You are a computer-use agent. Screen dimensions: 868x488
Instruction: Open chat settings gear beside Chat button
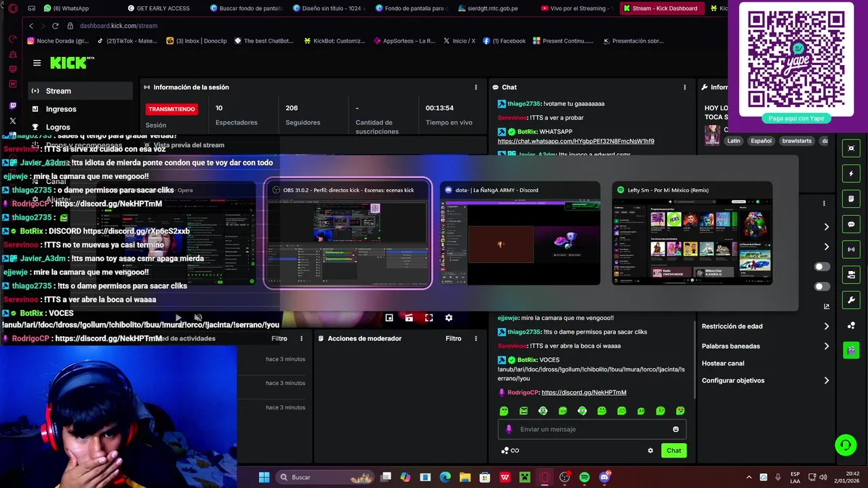pyautogui.click(x=650, y=451)
